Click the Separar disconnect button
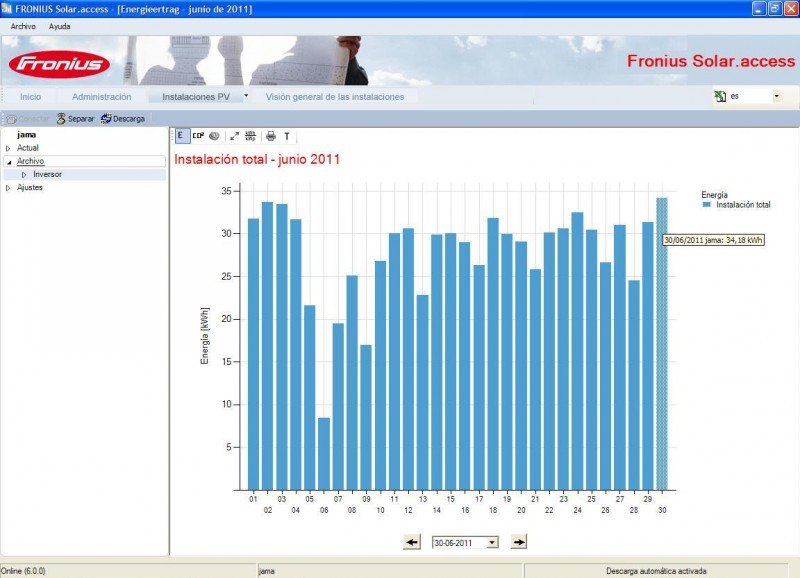This screenshot has height=578, width=800. pos(75,119)
